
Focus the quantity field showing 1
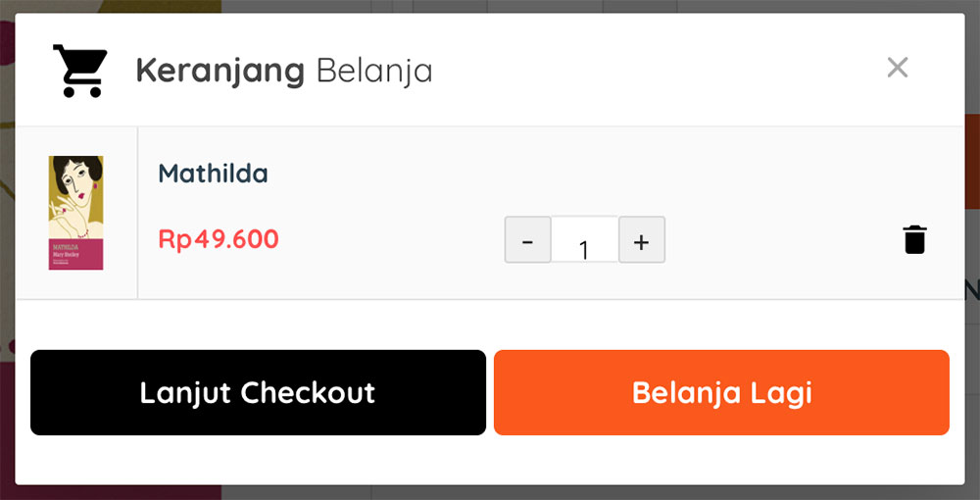584,240
